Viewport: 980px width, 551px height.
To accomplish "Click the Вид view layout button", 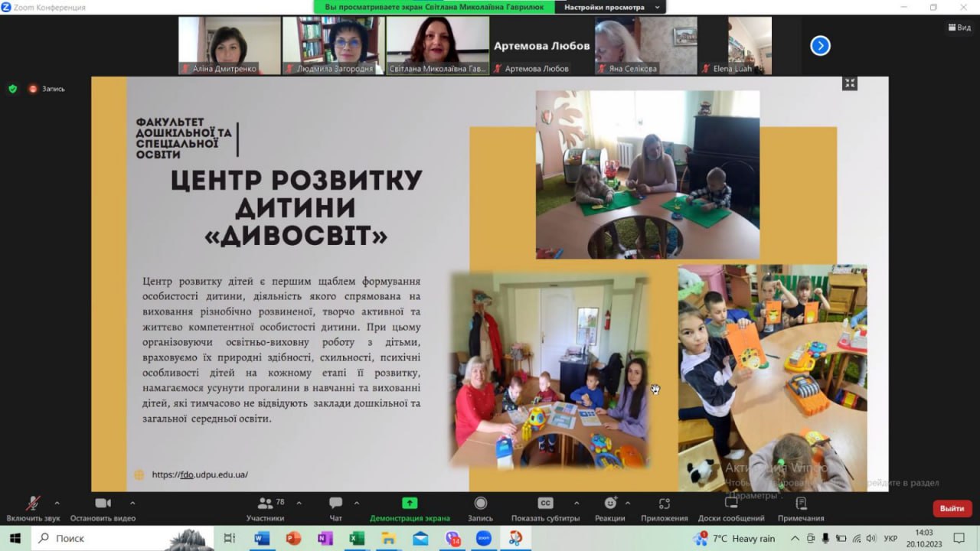I will point(959,27).
